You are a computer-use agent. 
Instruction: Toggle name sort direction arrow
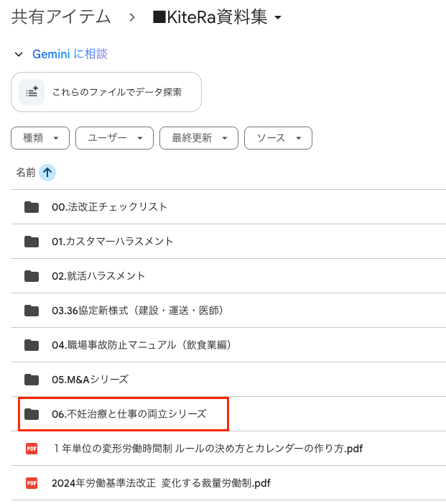click(x=47, y=173)
